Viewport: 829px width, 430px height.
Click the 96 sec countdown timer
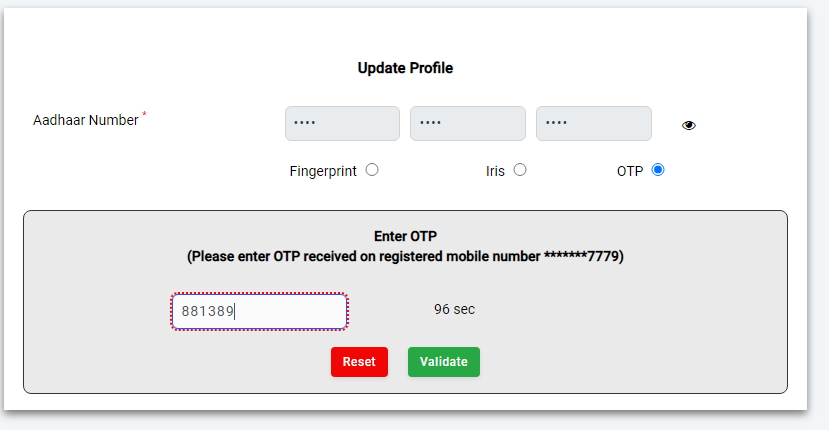pos(455,309)
